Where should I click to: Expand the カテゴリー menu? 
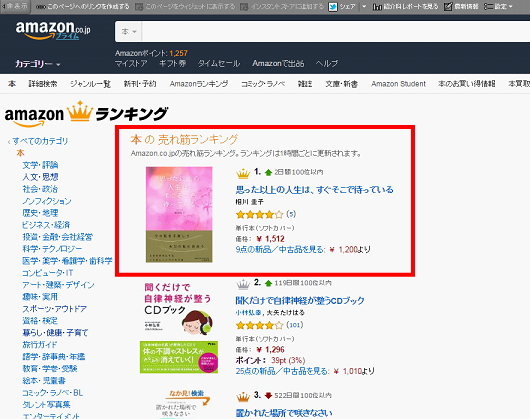(38, 64)
